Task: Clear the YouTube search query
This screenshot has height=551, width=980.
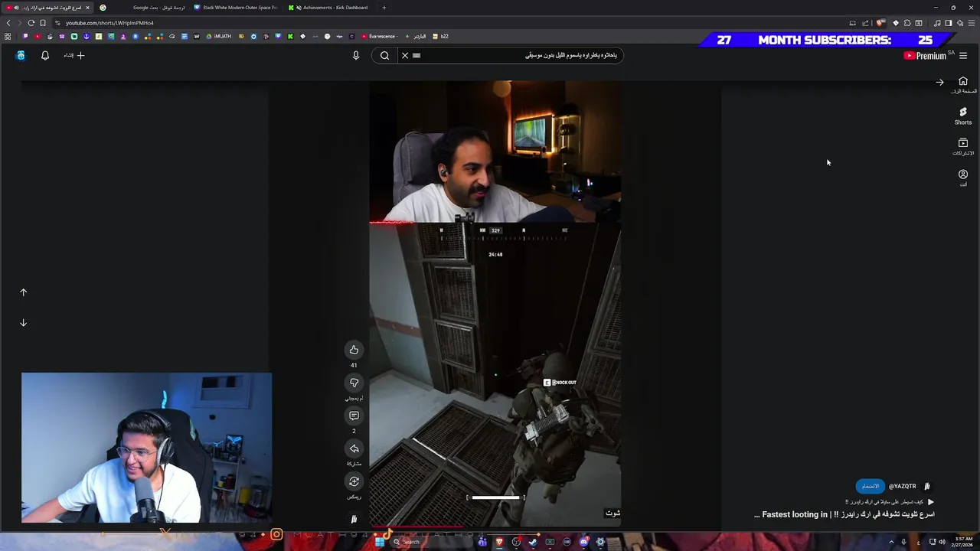Action: pyautogui.click(x=405, y=55)
